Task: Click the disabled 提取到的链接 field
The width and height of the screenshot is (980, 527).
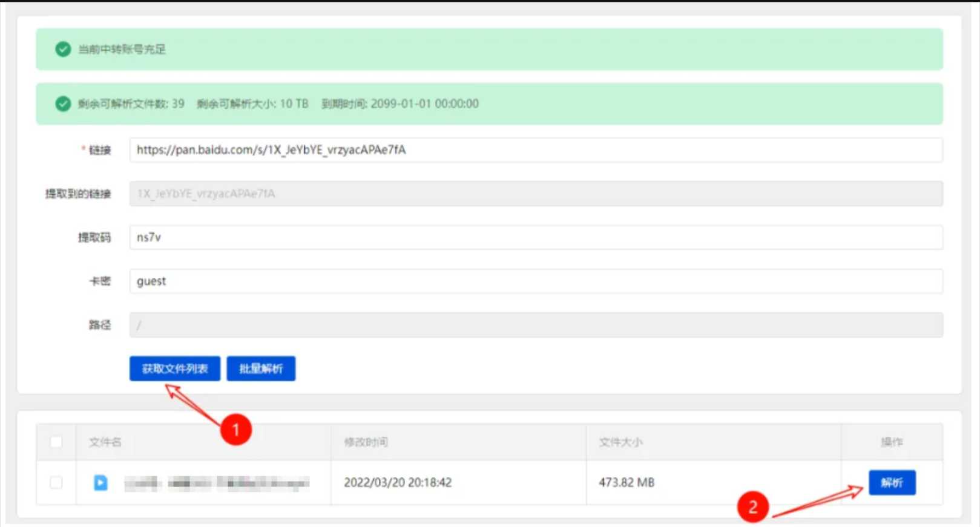Action: coord(535,194)
